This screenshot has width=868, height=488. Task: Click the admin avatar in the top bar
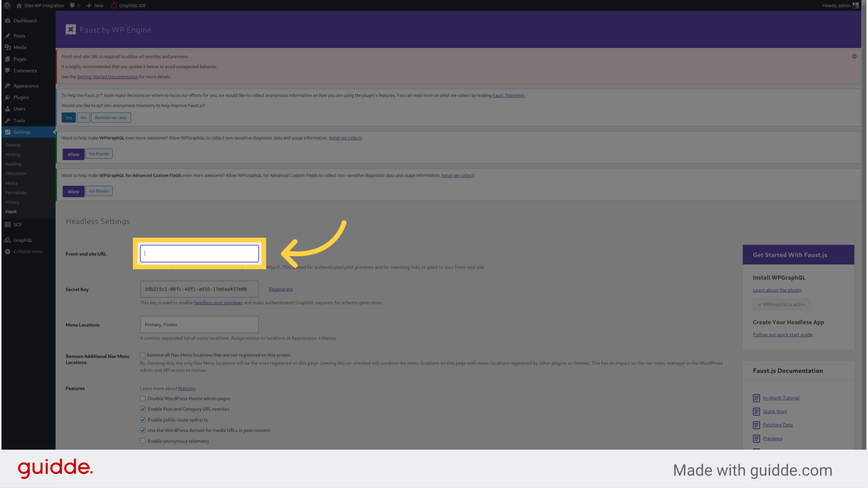pos(855,5)
